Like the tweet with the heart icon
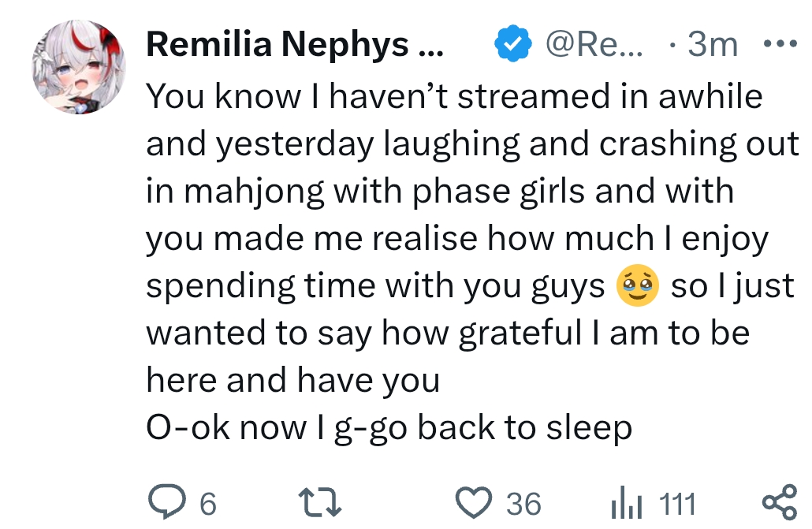 (475, 502)
